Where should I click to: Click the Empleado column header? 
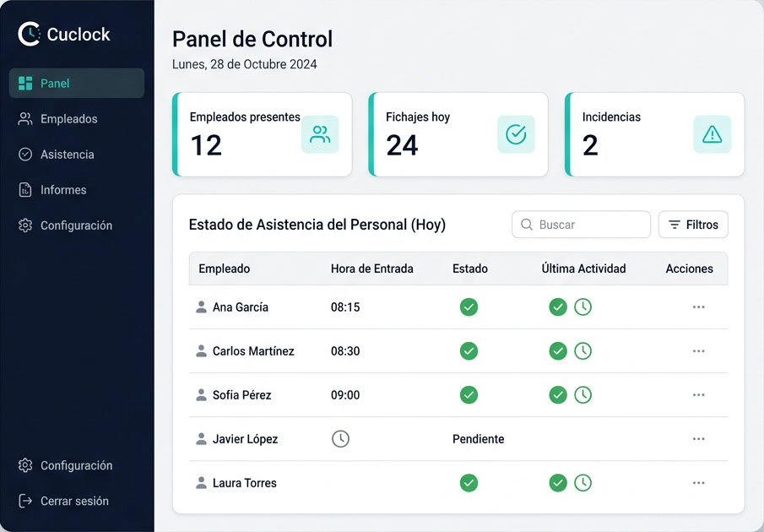pyautogui.click(x=224, y=269)
